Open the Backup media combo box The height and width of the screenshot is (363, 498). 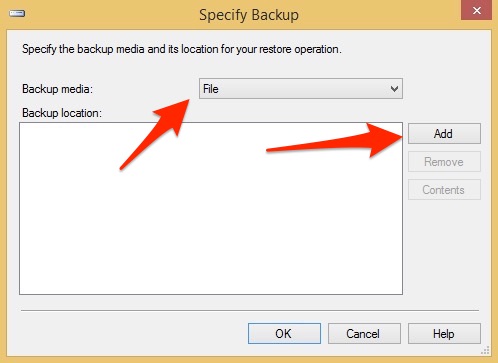[x=301, y=89]
